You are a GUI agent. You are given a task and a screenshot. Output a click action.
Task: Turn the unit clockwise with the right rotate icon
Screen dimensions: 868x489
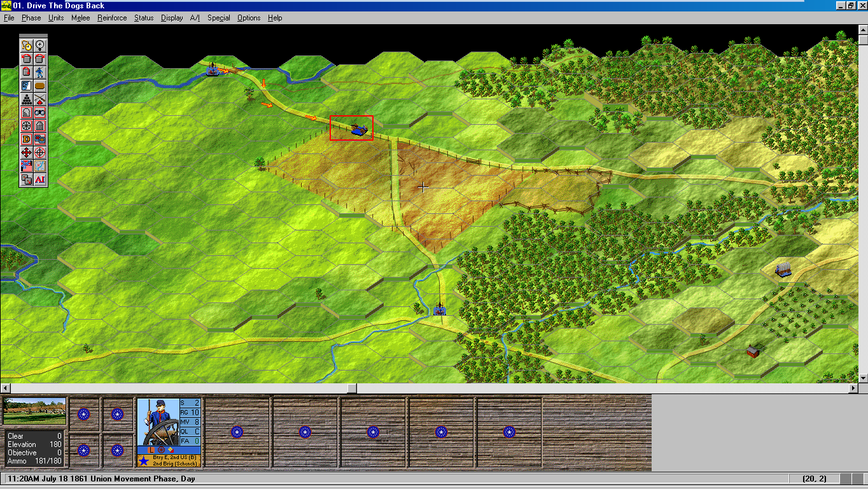coord(40,59)
